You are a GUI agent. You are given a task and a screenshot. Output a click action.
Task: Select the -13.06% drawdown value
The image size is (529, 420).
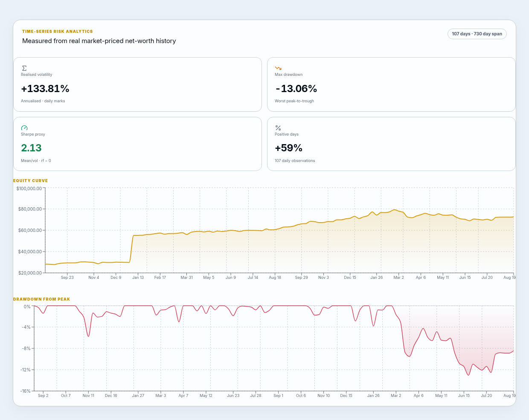(x=296, y=89)
